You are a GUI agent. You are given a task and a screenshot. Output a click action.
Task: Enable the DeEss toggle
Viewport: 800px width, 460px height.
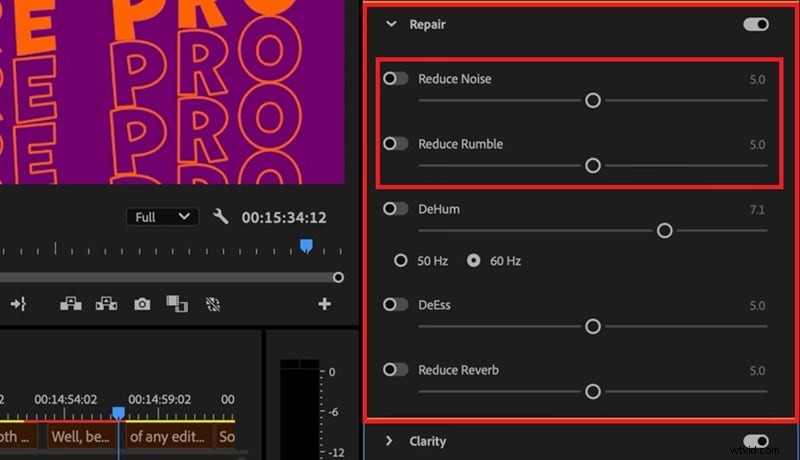click(395, 304)
